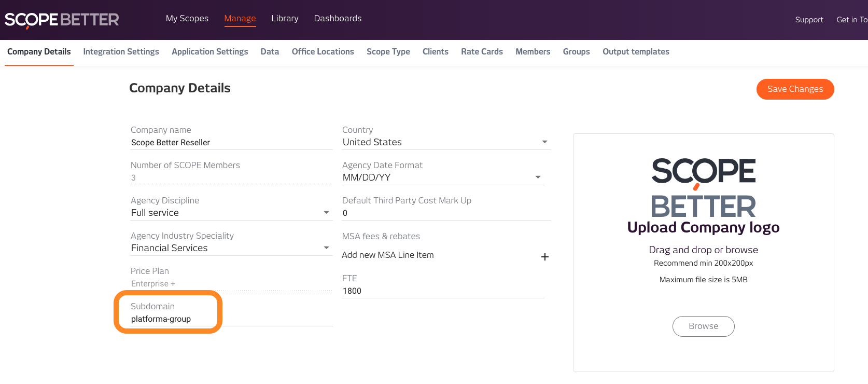Click the Browse button for logo upload
This screenshot has width=868, height=384.
pos(703,326)
